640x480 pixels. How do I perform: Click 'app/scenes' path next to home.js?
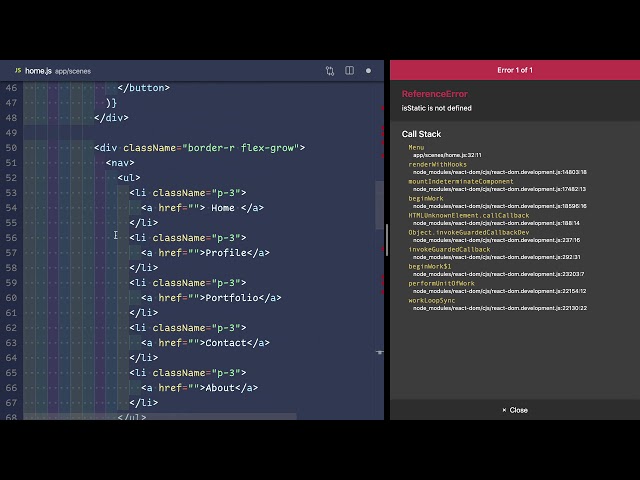(x=73, y=71)
